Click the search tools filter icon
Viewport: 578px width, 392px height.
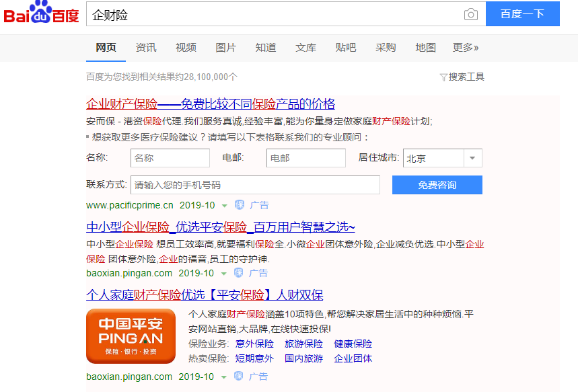pyautogui.click(x=443, y=77)
